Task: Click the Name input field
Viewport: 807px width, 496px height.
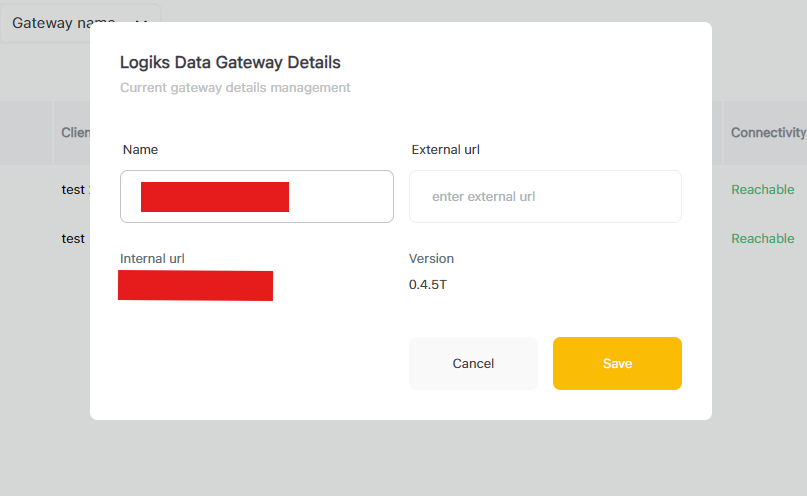Action: (x=256, y=196)
